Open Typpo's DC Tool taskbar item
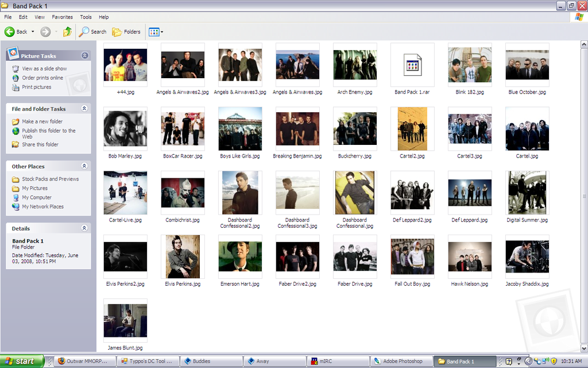Viewport: 588px width, 368px height. click(x=148, y=361)
